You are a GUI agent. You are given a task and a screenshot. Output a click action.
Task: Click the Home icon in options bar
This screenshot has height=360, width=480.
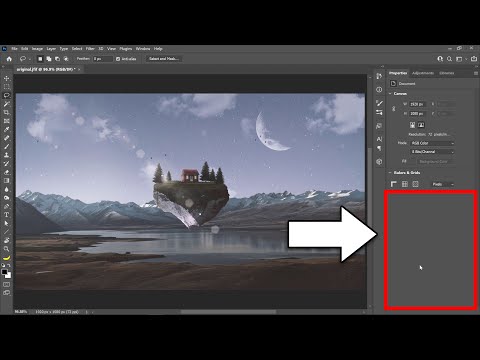pos(9,59)
